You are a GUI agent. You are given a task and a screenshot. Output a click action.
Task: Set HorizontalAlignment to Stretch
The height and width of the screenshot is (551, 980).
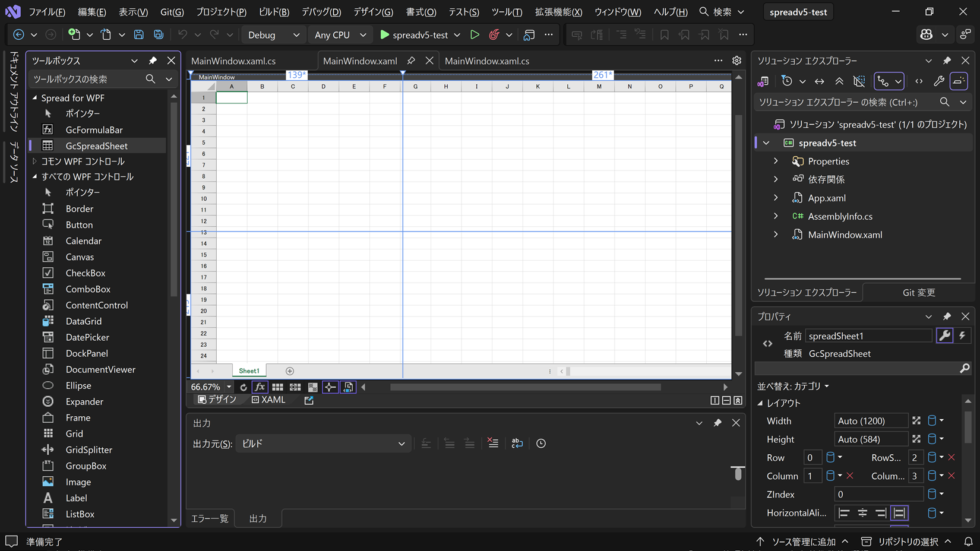point(900,513)
